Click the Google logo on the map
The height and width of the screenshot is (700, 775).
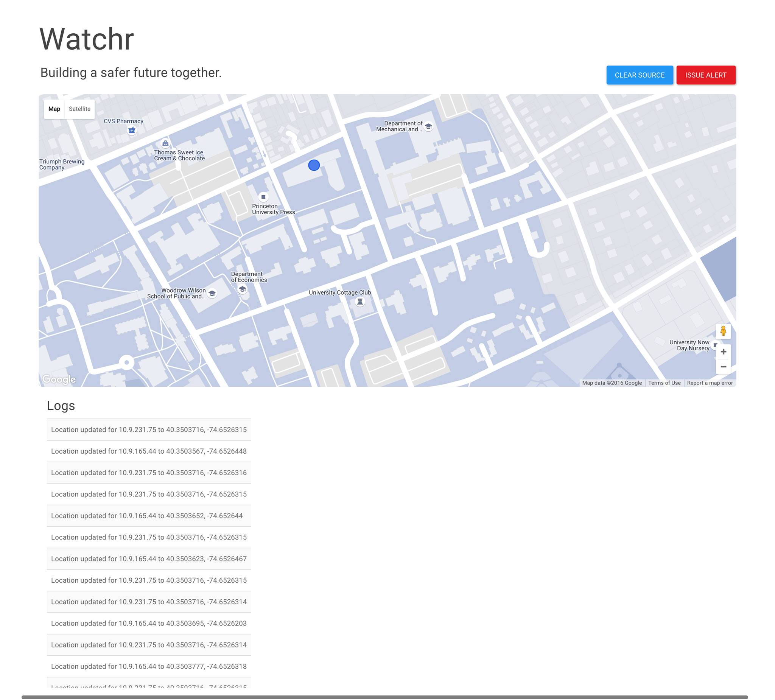coord(59,380)
